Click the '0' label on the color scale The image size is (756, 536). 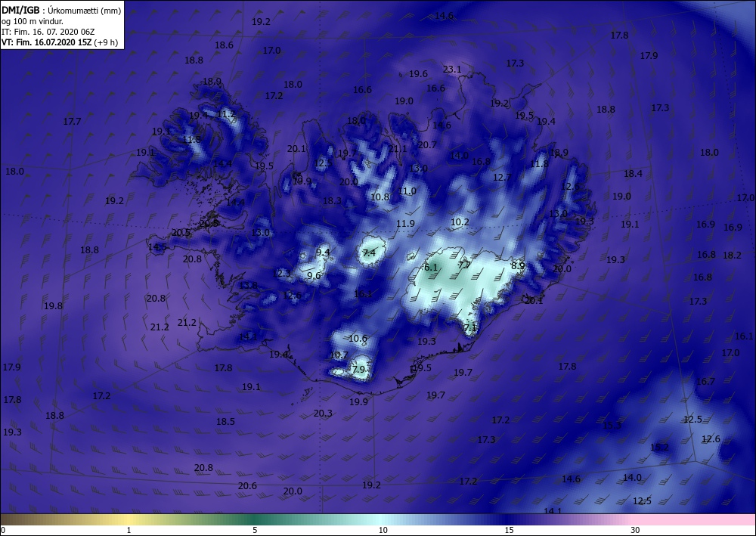(3, 530)
